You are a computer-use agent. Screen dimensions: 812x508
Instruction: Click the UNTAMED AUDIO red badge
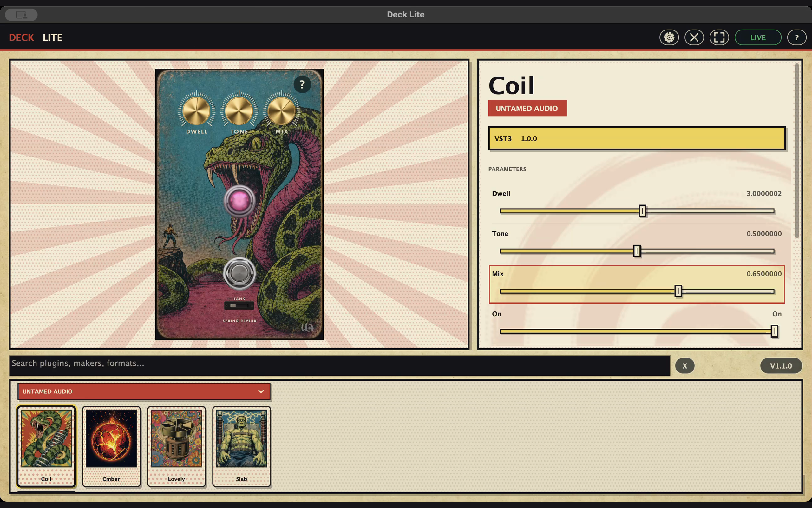click(x=527, y=108)
